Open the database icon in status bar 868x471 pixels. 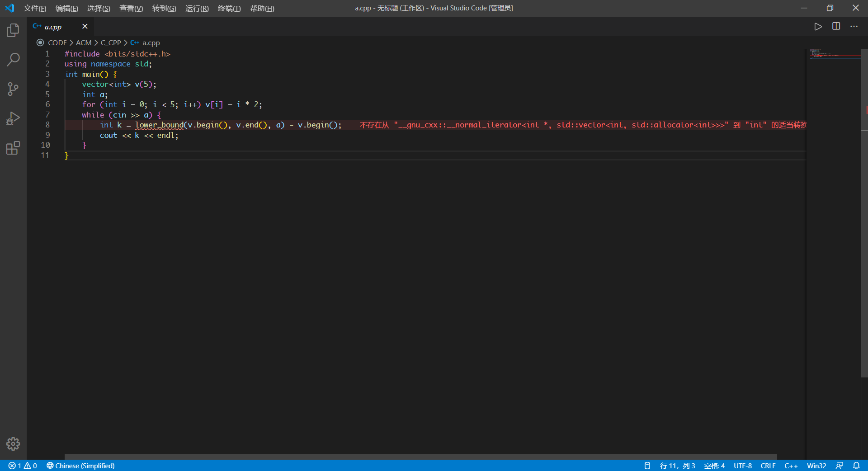pyautogui.click(x=647, y=466)
